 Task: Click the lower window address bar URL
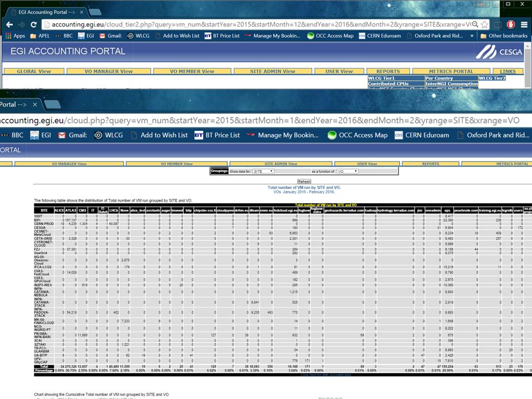[x=259, y=120]
